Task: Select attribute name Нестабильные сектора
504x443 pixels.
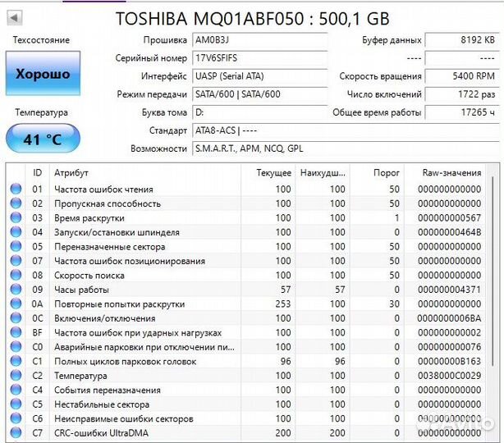Action: [x=102, y=404]
